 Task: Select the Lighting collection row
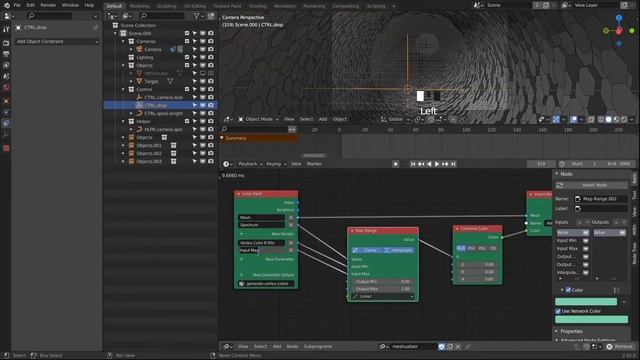(145, 58)
